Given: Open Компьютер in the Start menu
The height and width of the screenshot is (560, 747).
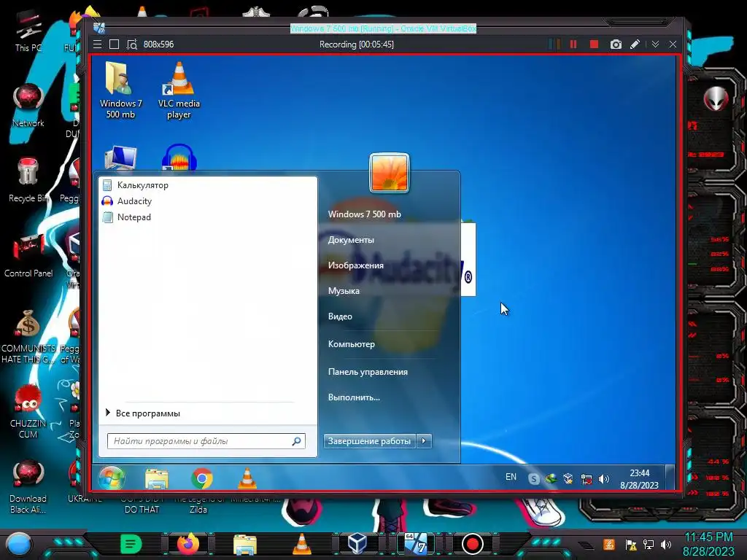Looking at the screenshot, I should coord(352,344).
